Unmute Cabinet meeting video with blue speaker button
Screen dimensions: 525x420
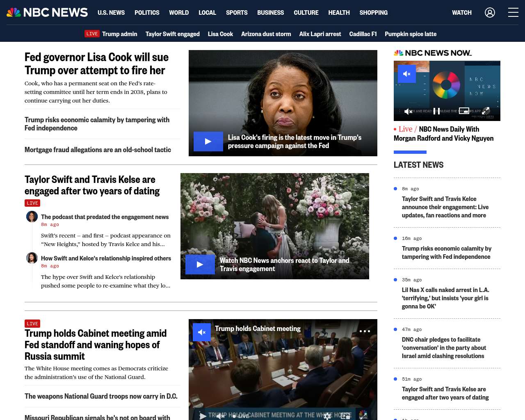pos(202,332)
